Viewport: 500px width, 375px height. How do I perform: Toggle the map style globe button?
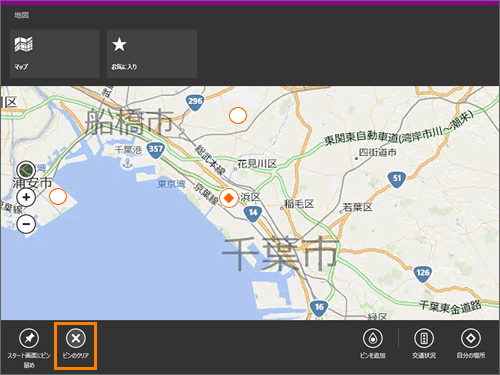click(x=26, y=170)
